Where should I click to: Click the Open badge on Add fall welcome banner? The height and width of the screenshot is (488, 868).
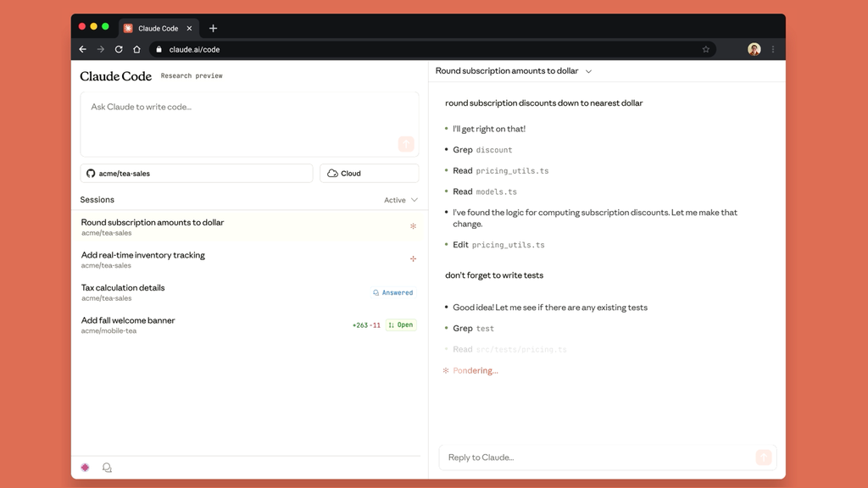coord(400,324)
